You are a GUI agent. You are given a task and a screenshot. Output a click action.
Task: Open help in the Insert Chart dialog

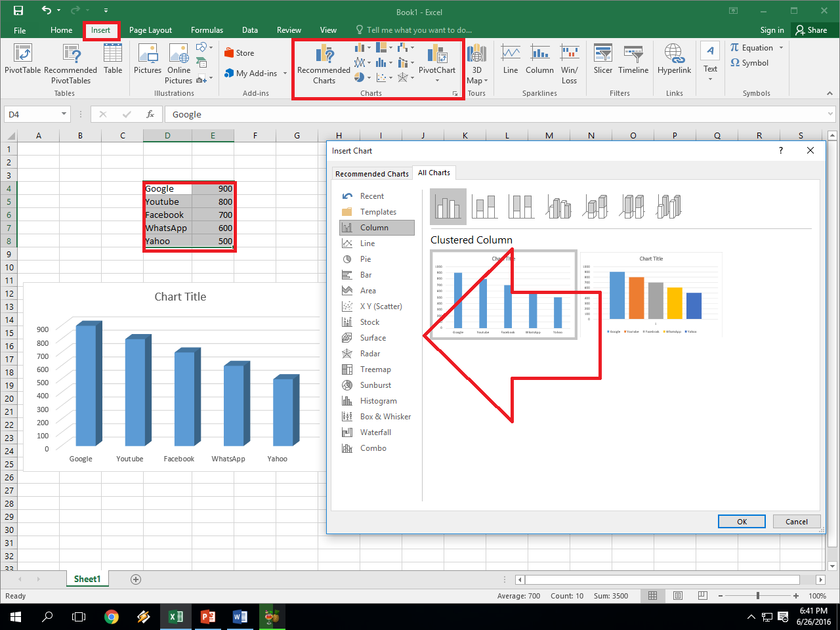(781, 150)
